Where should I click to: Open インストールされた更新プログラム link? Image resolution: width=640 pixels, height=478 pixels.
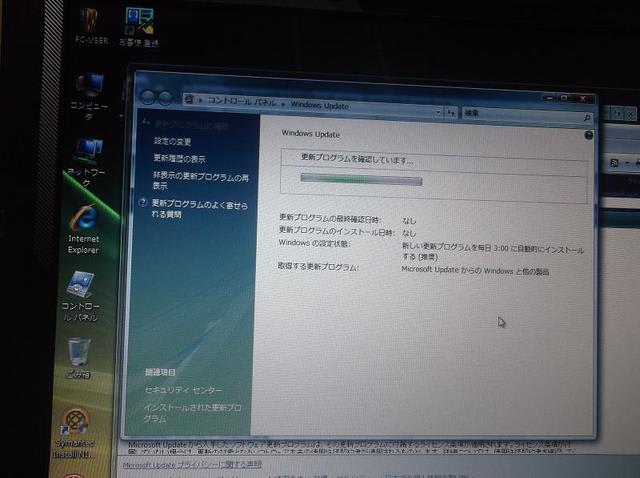pyautogui.click(x=192, y=413)
